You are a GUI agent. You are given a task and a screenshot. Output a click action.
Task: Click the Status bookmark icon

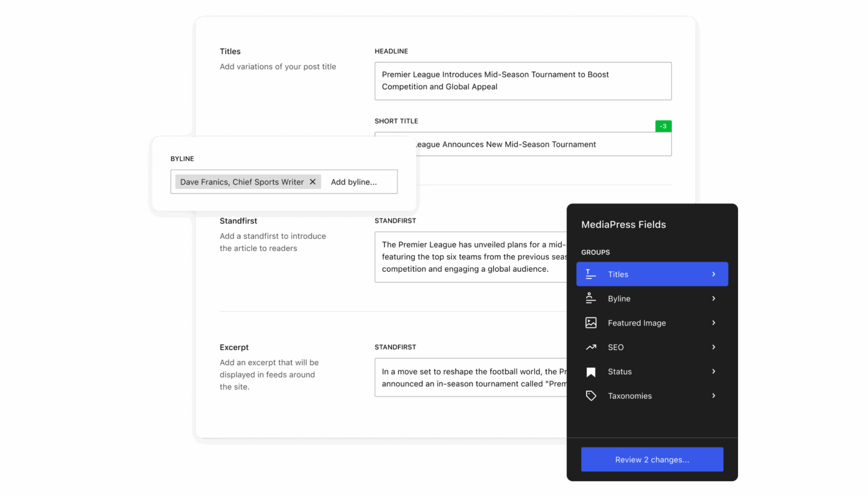[591, 372]
